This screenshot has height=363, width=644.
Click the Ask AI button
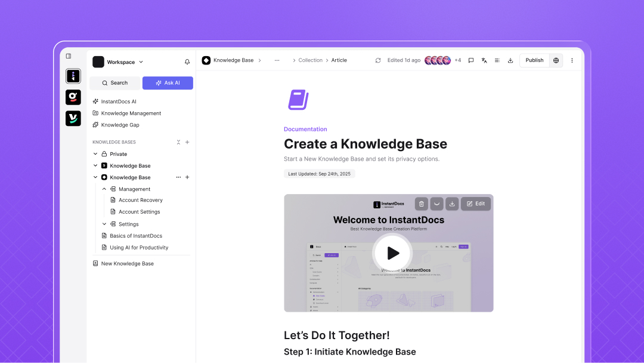168,82
